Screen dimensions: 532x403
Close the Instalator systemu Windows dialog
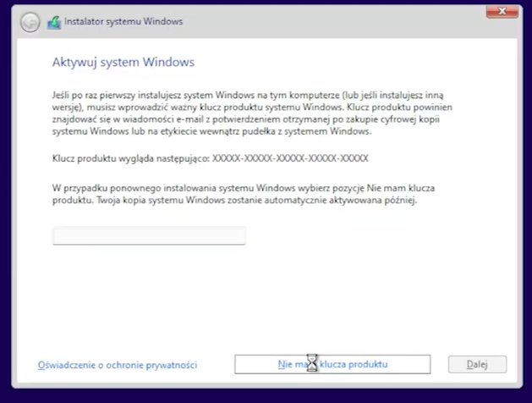502,12
